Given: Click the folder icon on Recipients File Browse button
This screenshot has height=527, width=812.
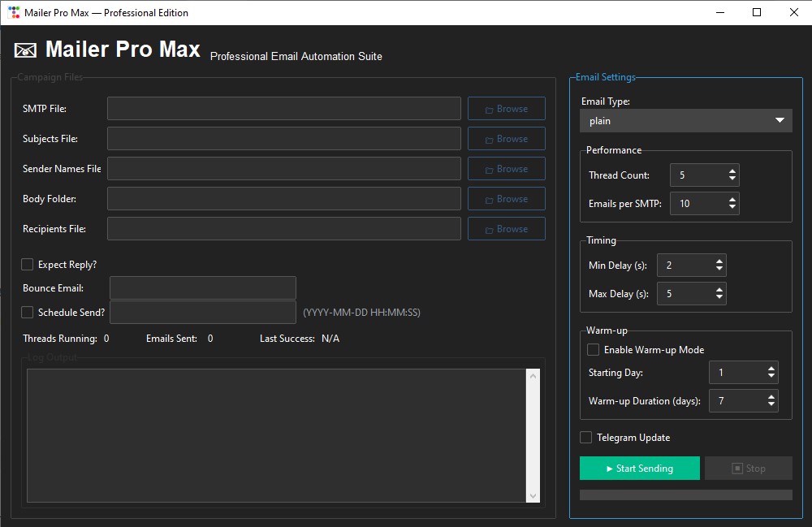Looking at the screenshot, I should click(x=490, y=228).
